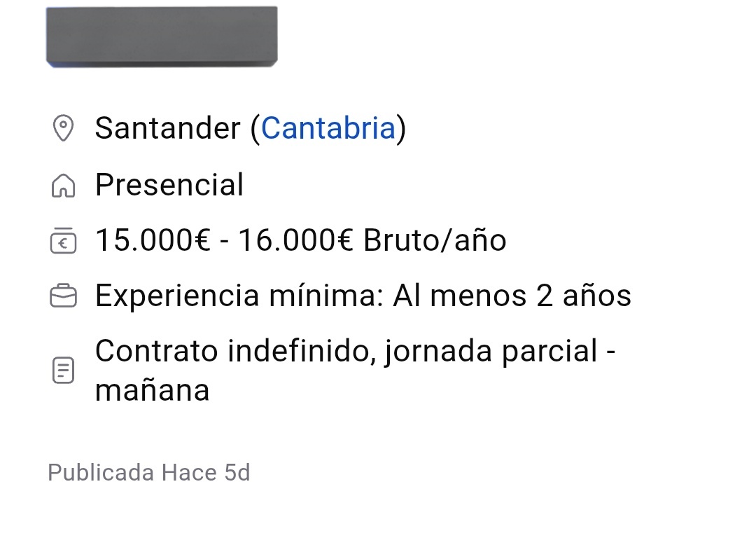Click the 15.000€ lower salary figure
The width and height of the screenshot is (756, 559).
[x=153, y=240]
